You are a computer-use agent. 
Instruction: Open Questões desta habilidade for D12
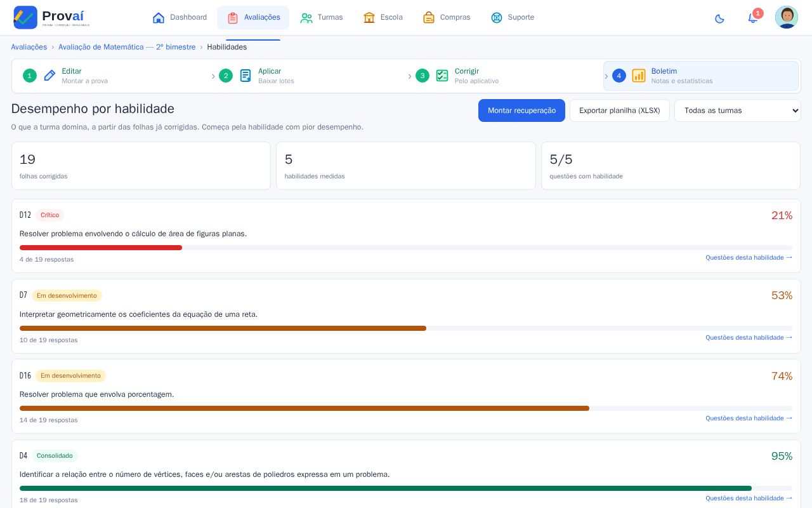point(749,257)
